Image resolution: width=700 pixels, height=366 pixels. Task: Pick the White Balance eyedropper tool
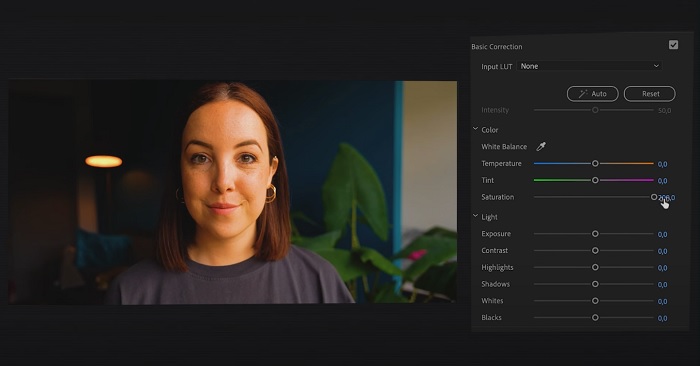click(541, 146)
